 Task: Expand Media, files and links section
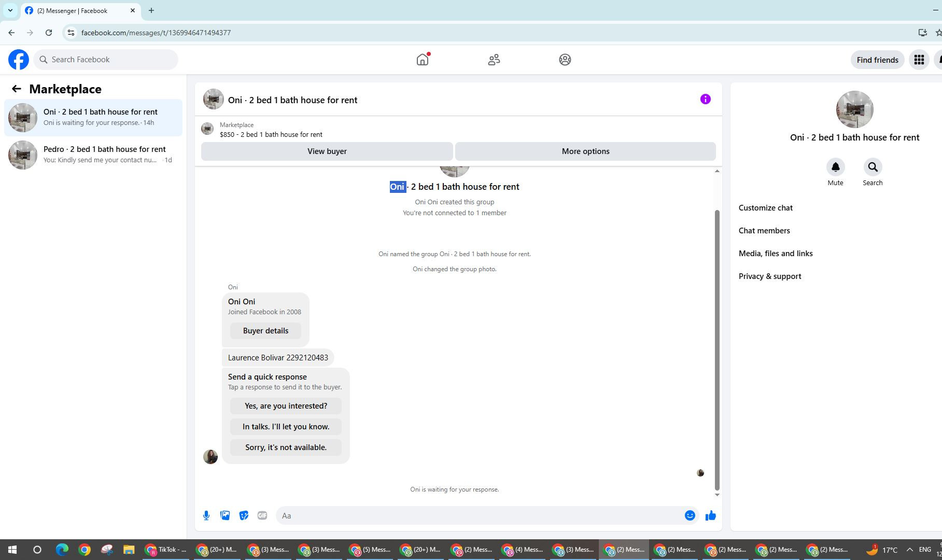point(776,254)
